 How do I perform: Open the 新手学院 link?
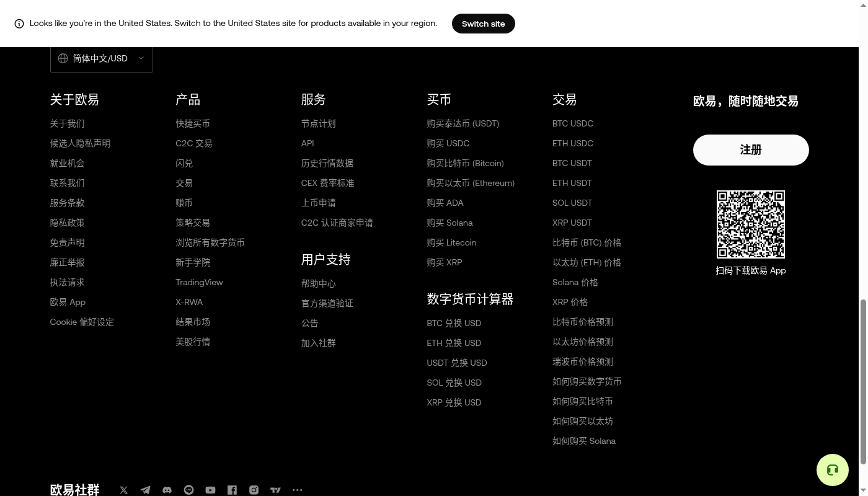[x=193, y=262]
